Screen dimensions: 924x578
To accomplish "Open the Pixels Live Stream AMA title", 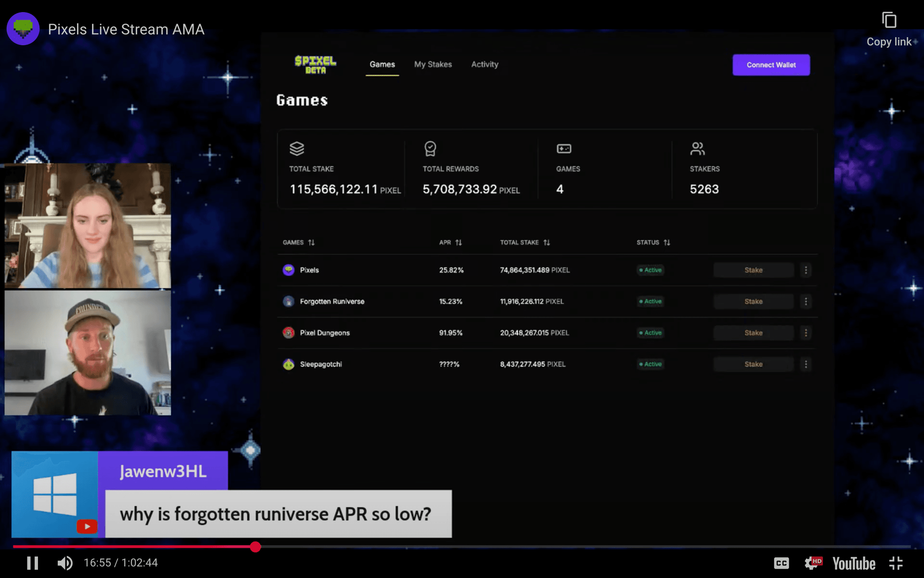I will (126, 29).
